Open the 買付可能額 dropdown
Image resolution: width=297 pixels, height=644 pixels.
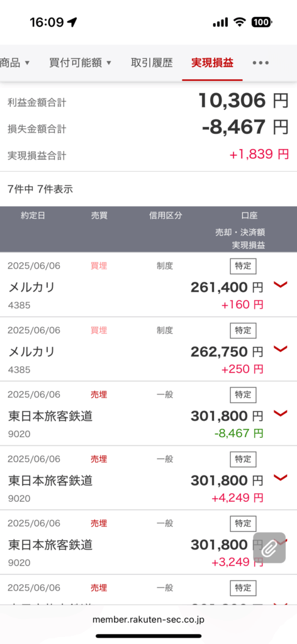pos(80,63)
